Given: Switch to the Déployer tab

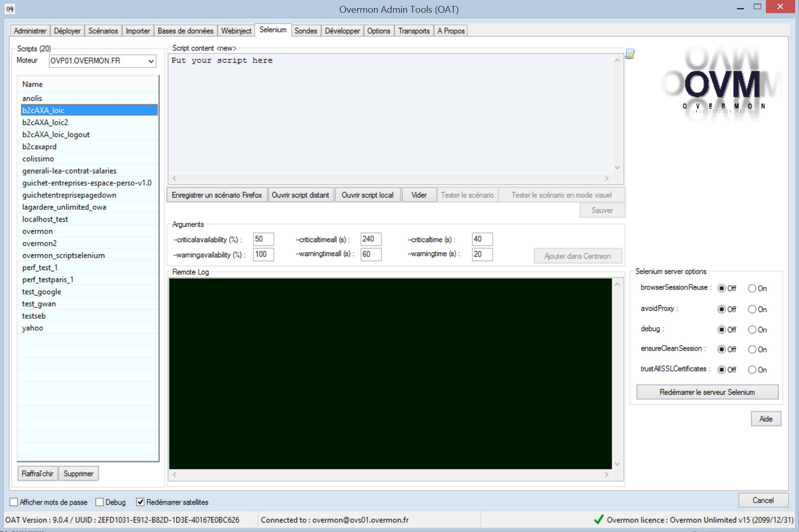Looking at the screenshot, I should (67, 31).
